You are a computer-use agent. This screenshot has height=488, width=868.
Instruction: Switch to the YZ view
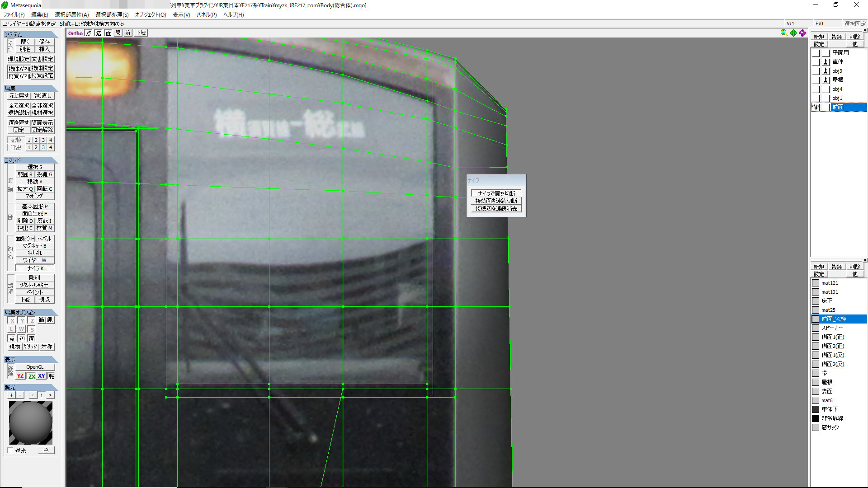point(20,376)
